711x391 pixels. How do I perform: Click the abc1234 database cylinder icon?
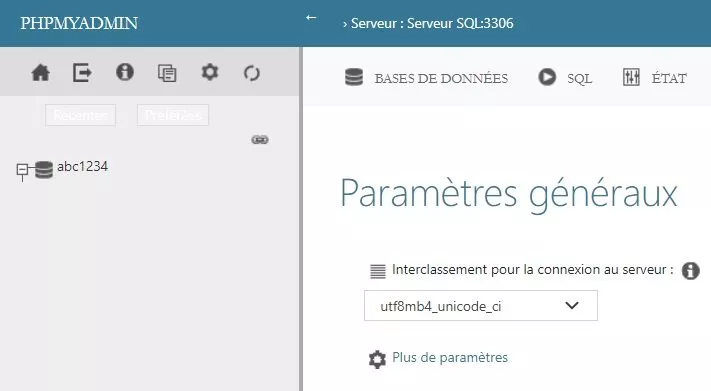pyautogui.click(x=44, y=170)
